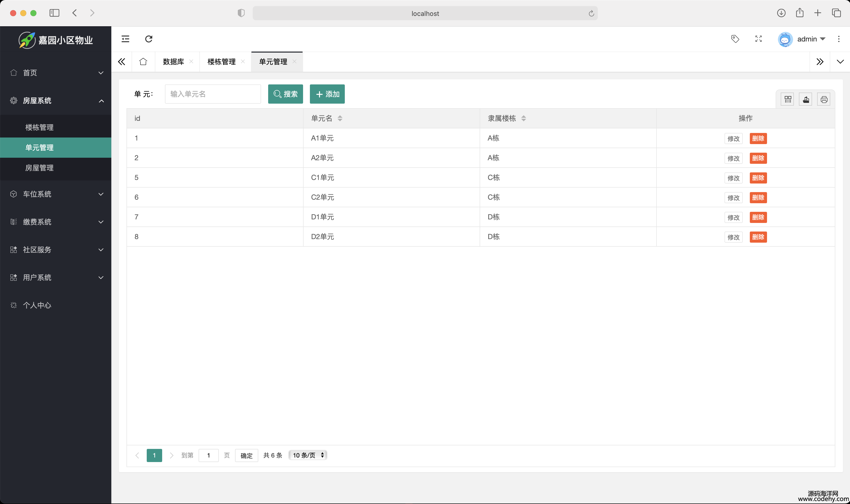
Task: Click the A2单元 cell
Action: coord(391,158)
